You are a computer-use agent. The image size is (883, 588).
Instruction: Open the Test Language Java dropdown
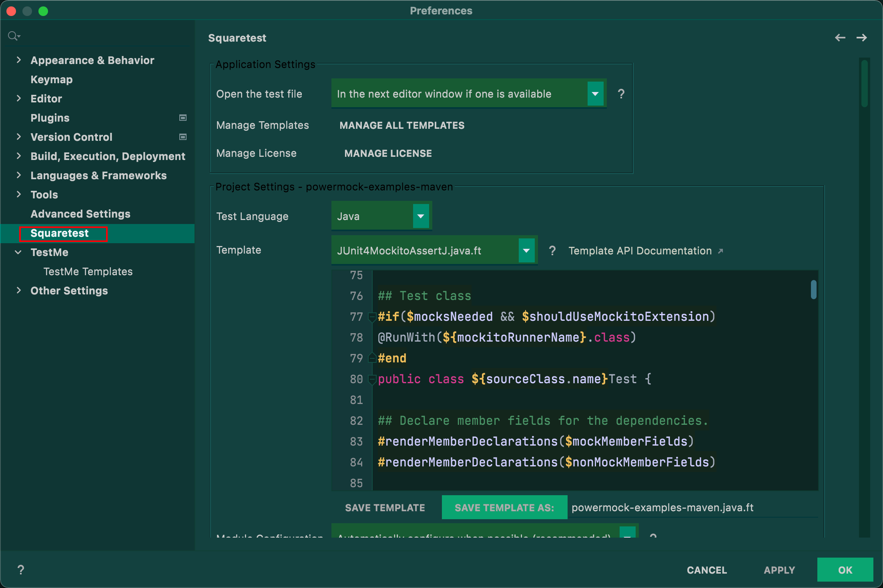click(420, 216)
